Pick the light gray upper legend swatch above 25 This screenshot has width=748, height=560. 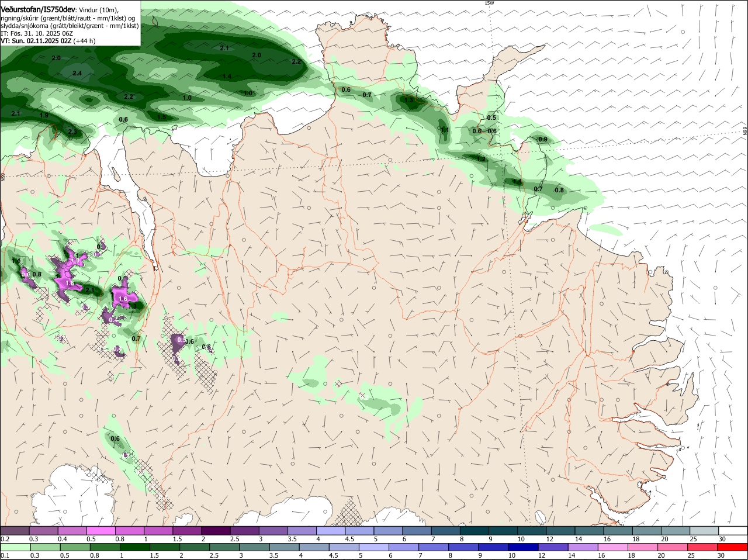[x=704, y=531]
